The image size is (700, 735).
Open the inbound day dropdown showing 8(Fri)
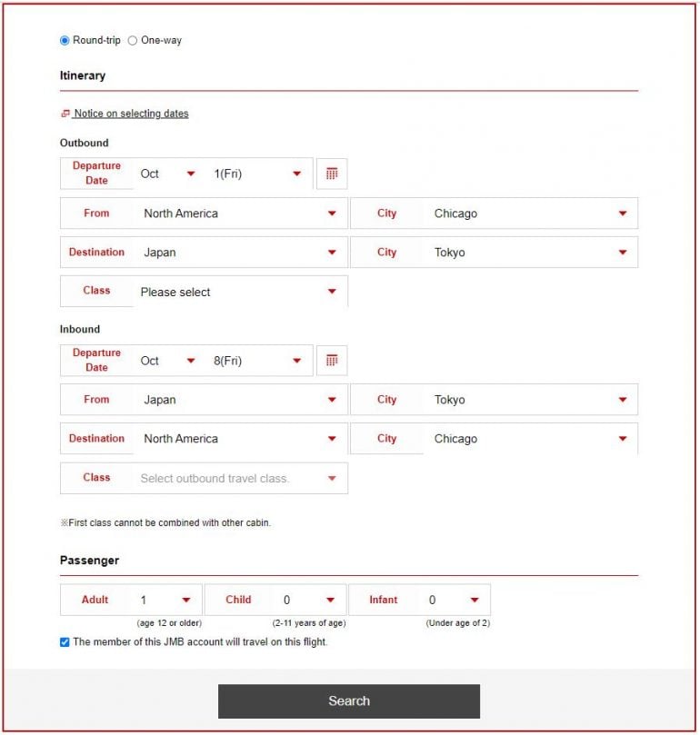[x=259, y=361]
